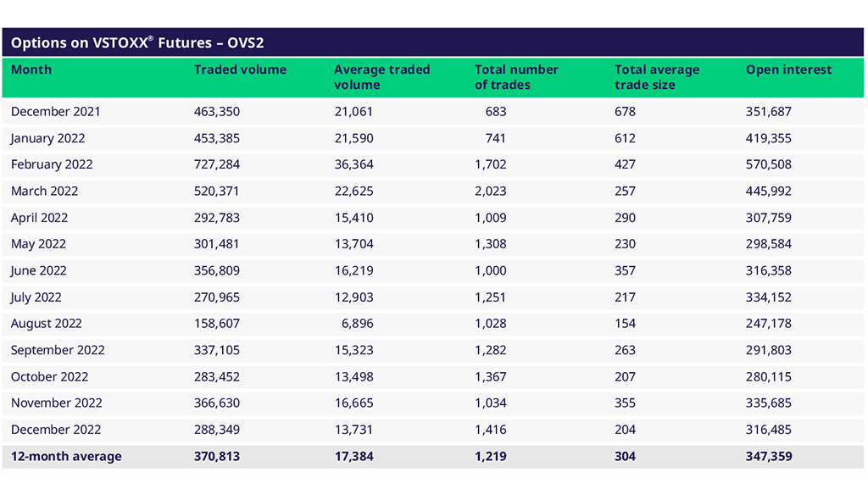Select the Month column header
The width and height of the screenshot is (868, 500).
pos(31,69)
